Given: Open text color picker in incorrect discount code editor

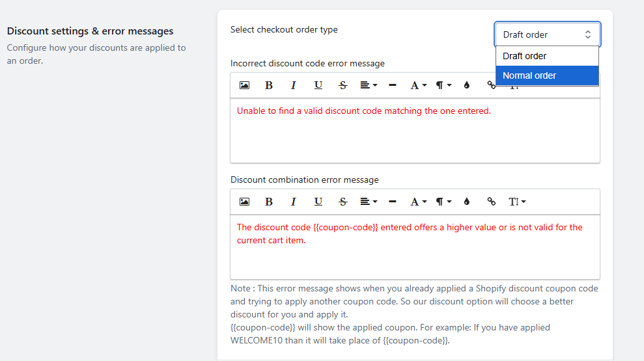Looking at the screenshot, I should 467,85.
